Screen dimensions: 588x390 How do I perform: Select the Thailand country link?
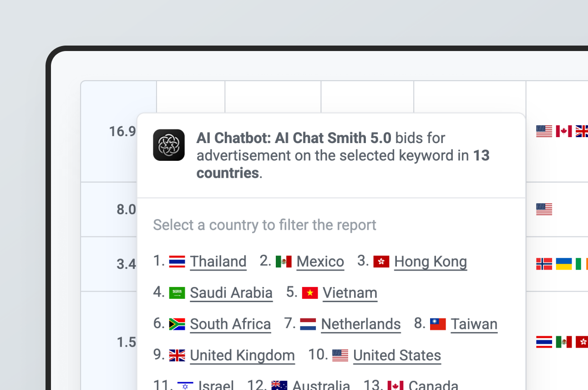(218, 262)
